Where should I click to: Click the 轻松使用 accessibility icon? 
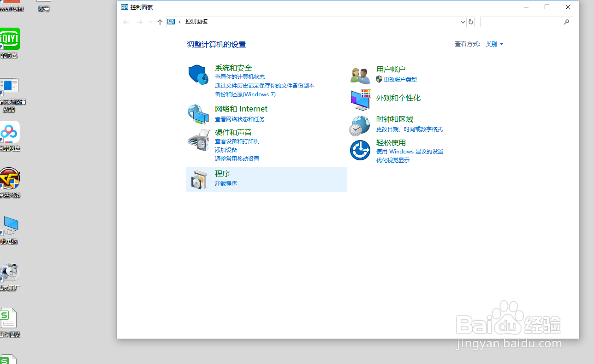[360, 150]
